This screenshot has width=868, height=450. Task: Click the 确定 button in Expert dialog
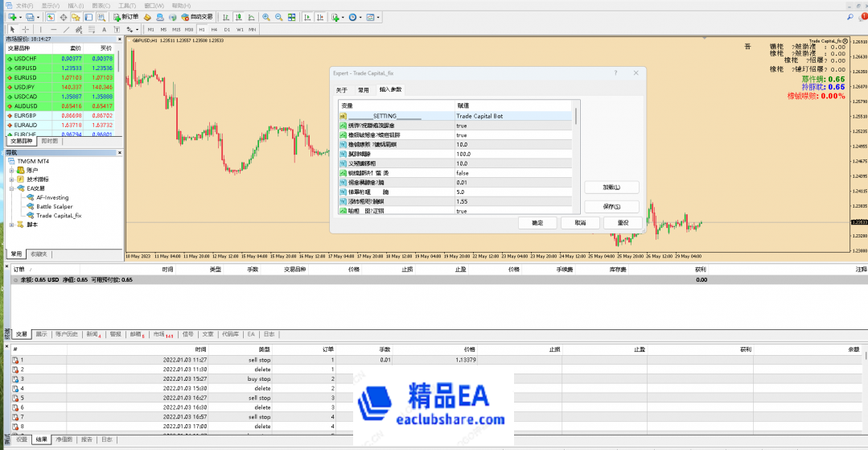(x=537, y=223)
